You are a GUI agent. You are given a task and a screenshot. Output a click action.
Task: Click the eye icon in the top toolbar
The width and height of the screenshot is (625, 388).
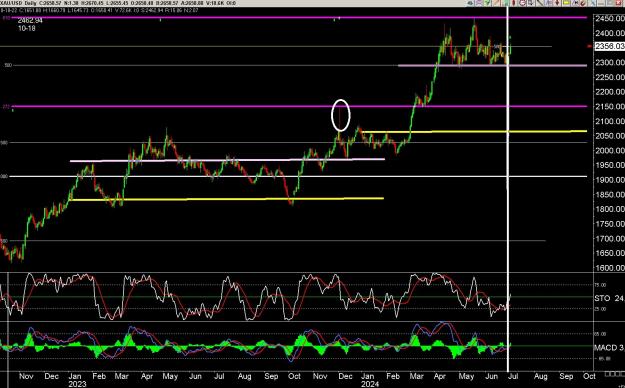tap(470, 3)
